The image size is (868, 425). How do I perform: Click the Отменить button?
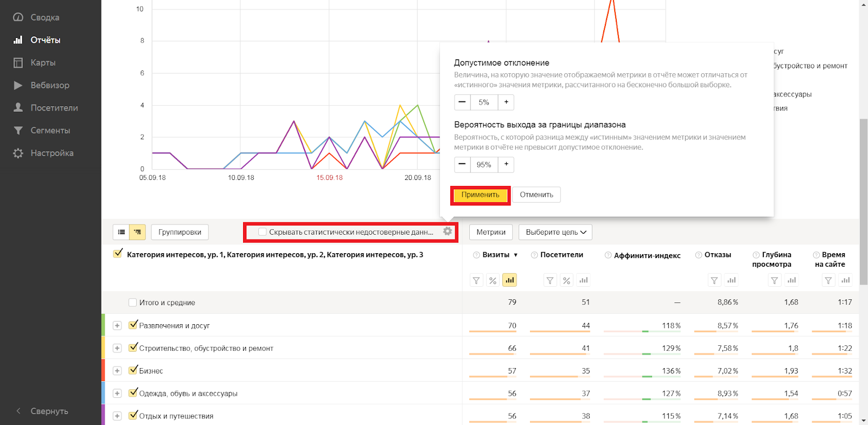[x=537, y=195]
